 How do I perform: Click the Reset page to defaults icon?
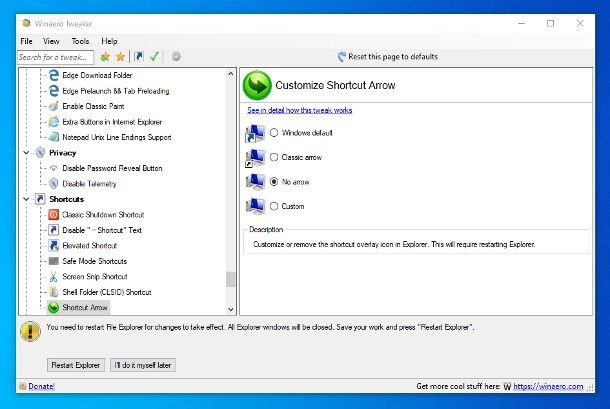[x=342, y=57]
